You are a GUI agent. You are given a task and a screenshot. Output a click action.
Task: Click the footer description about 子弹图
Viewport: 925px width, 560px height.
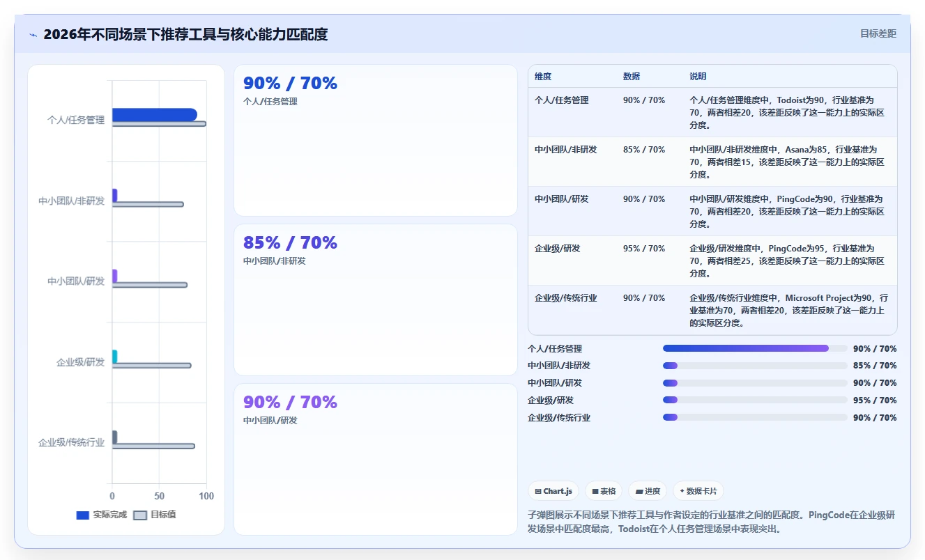coord(711,522)
